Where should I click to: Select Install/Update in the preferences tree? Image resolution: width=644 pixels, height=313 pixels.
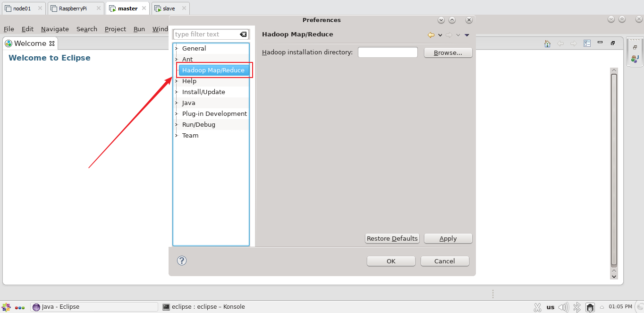(203, 92)
